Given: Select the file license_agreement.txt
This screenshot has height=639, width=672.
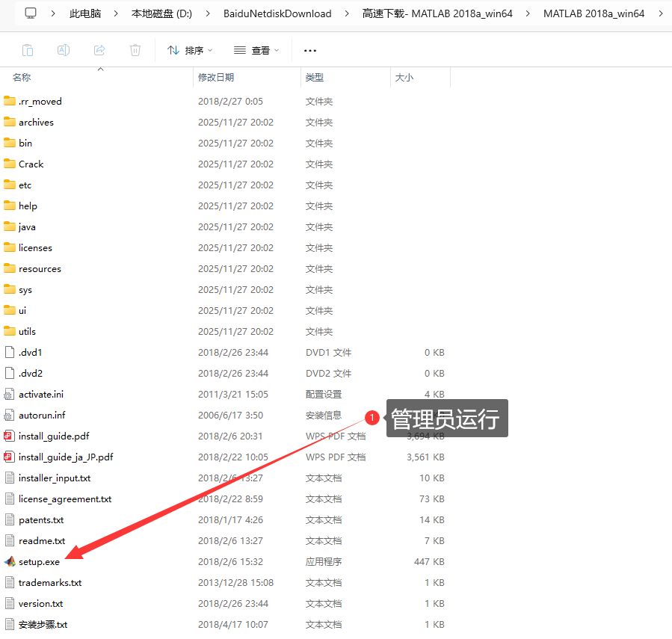Looking at the screenshot, I should click(x=65, y=498).
